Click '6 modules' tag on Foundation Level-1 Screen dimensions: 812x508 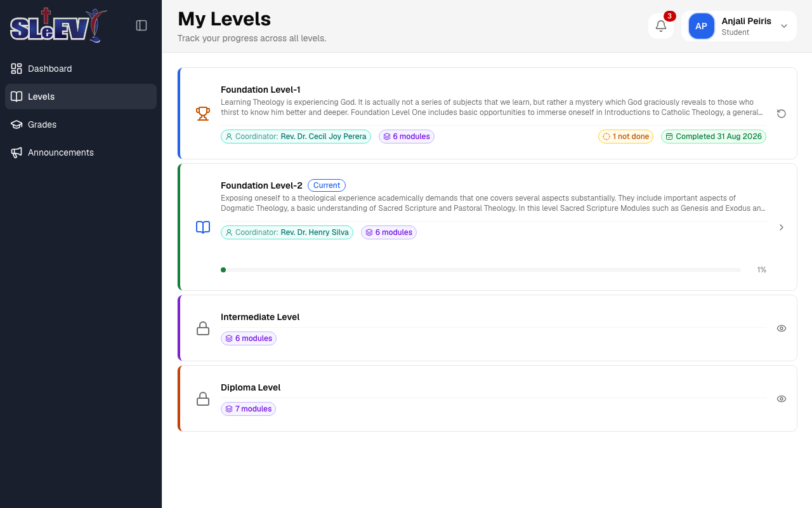[407, 137]
